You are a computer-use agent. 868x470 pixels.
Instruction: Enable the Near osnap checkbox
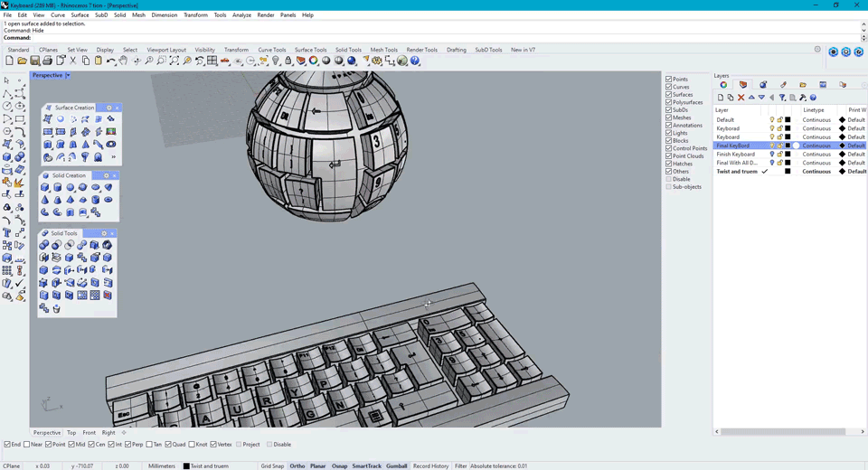[26, 445]
